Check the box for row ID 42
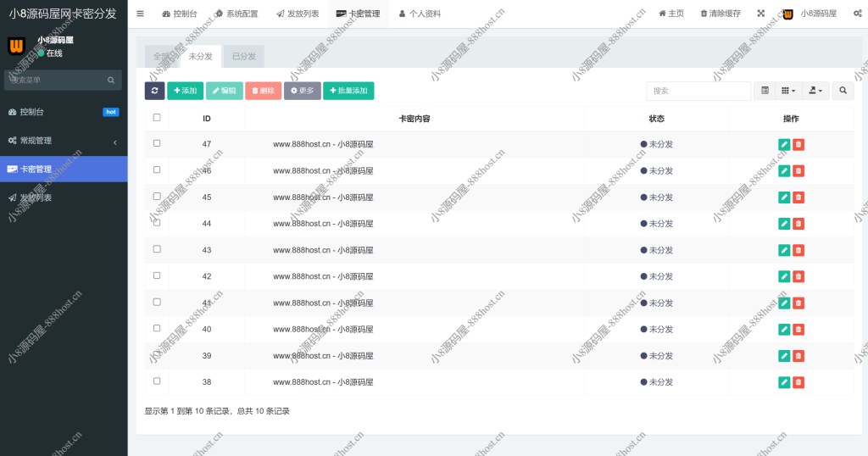This screenshot has height=456, width=868. pyautogui.click(x=157, y=275)
